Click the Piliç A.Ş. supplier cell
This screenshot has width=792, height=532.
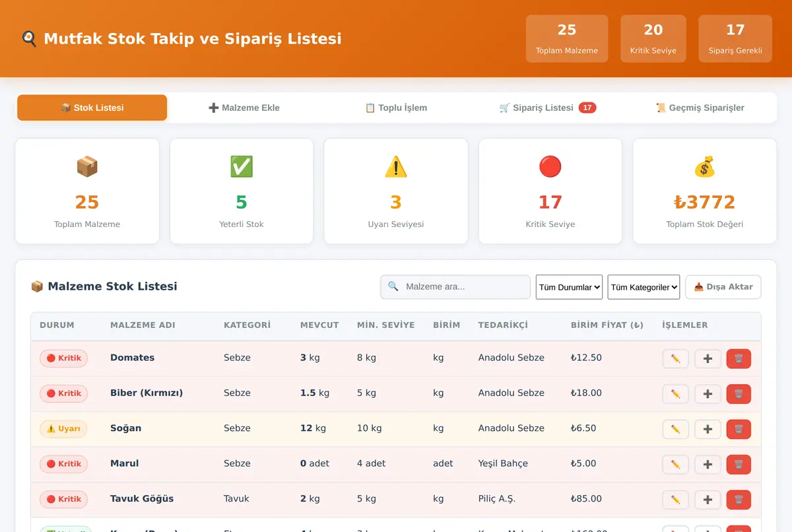point(497,499)
